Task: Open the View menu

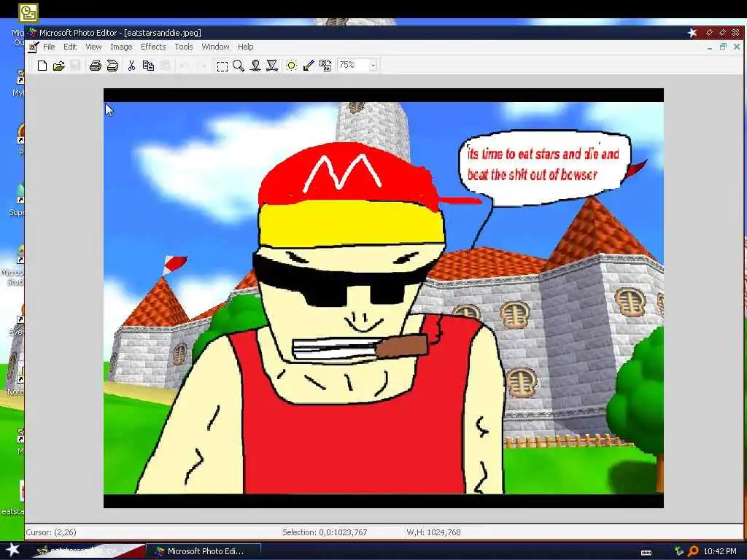Action: pos(93,47)
